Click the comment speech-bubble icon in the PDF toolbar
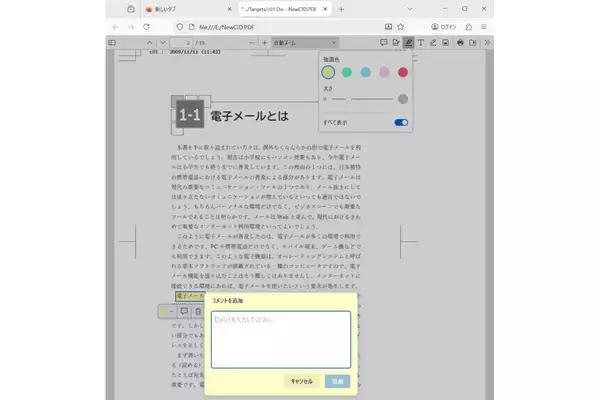The width and height of the screenshot is (600, 400). 383,43
